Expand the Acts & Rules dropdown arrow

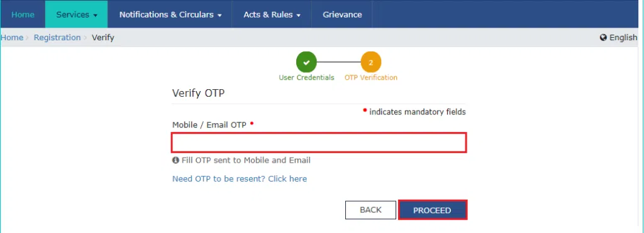[298, 15]
